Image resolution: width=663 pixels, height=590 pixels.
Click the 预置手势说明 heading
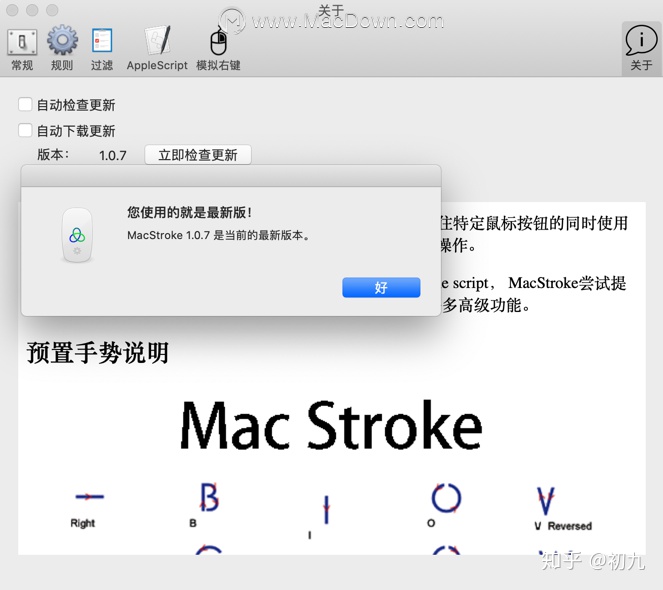98,352
